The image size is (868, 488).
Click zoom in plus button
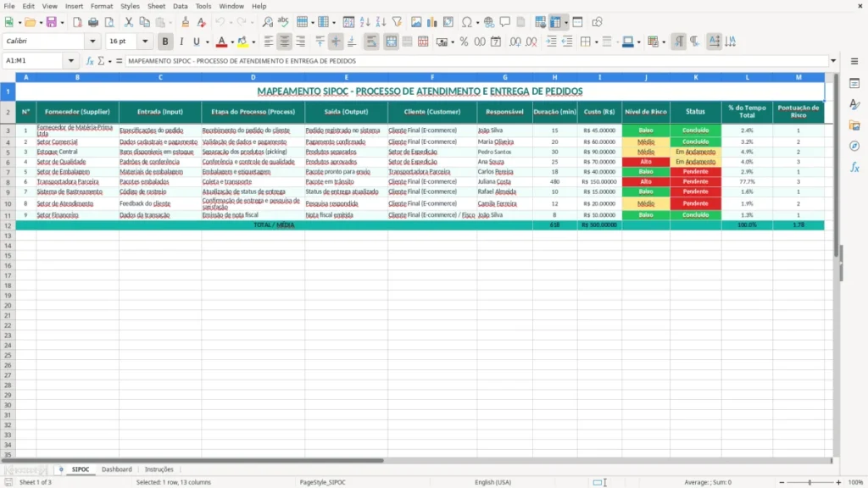[x=838, y=482]
